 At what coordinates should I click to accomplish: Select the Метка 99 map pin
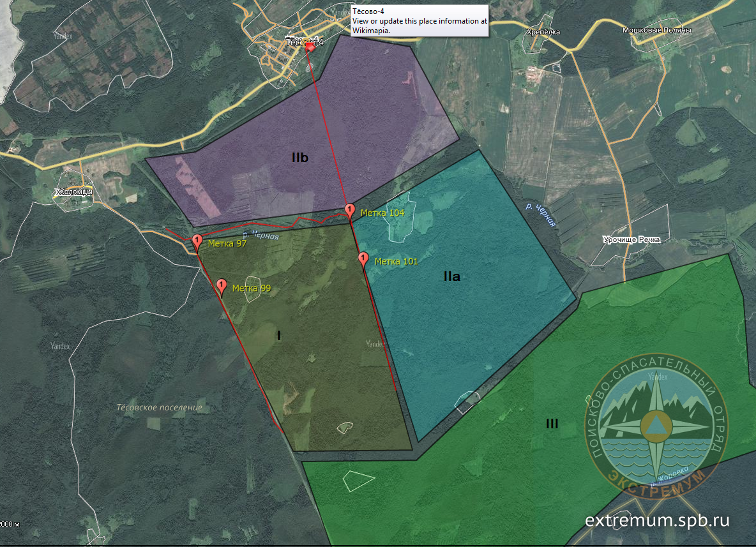pyautogui.click(x=222, y=285)
